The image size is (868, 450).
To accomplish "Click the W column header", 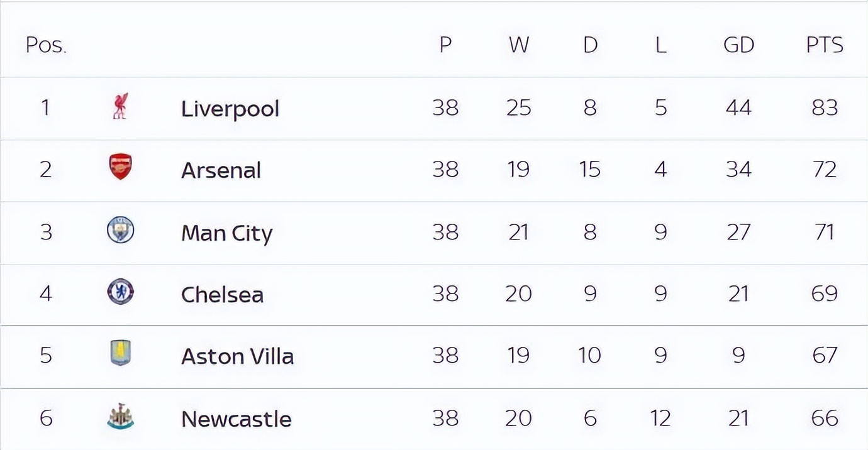I will pyautogui.click(x=518, y=45).
